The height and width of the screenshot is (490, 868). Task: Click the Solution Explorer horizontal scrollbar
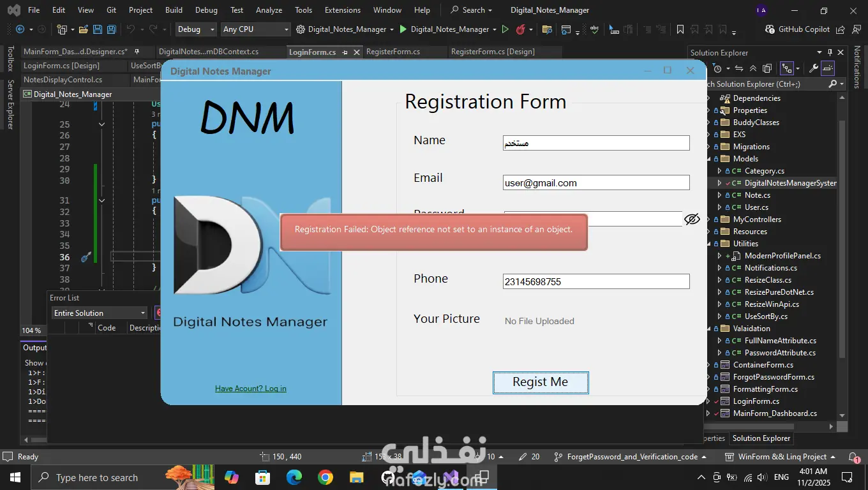750,426
